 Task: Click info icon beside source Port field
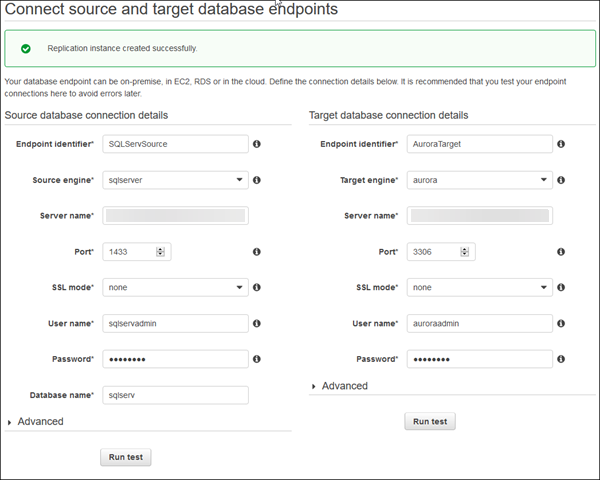click(x=257, y=252)
